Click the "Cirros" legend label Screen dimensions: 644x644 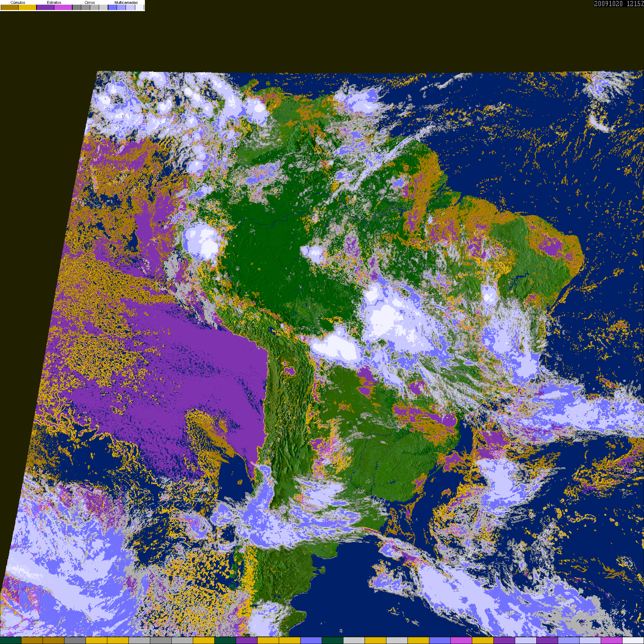[90, 3]
